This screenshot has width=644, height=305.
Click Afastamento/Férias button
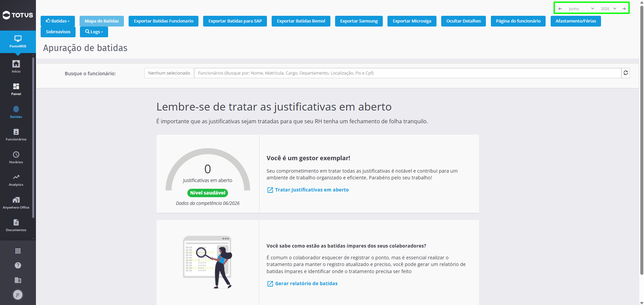point(576,21)
